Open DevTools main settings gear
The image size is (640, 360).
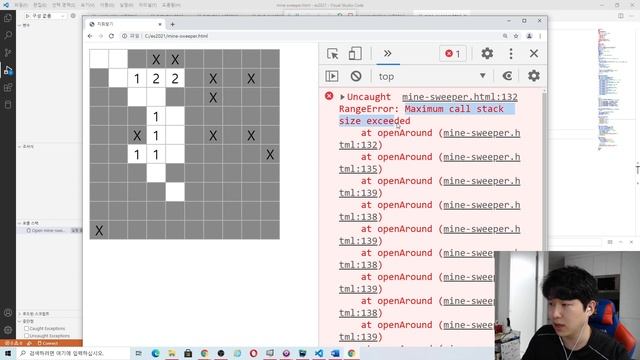pyautogui.click(x=487, y=53)
